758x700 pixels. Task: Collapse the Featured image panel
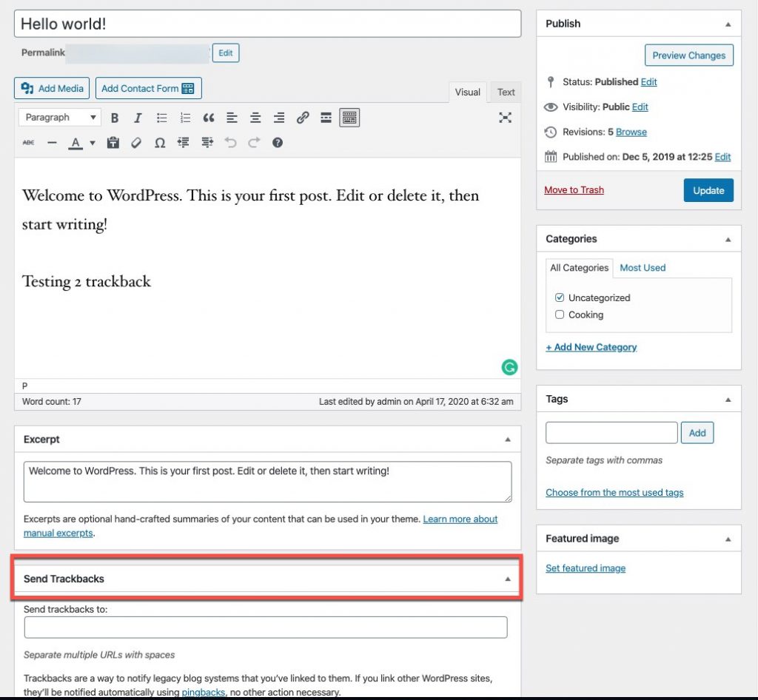(728, 539)
